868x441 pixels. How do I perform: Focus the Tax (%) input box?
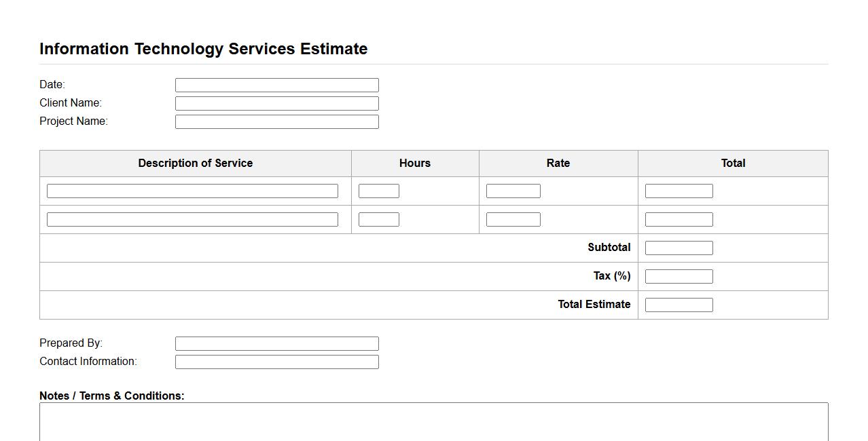(679, 277)
